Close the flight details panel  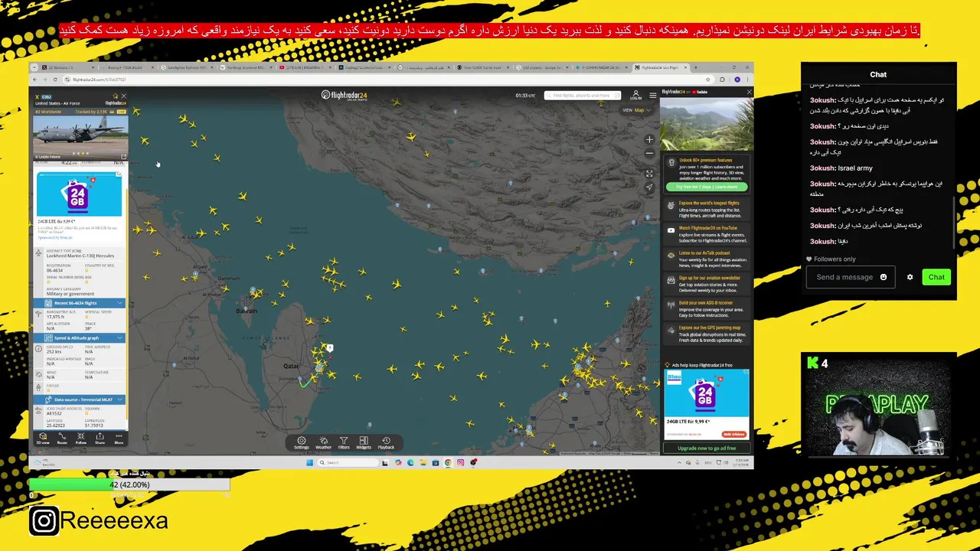coord(123,96)
